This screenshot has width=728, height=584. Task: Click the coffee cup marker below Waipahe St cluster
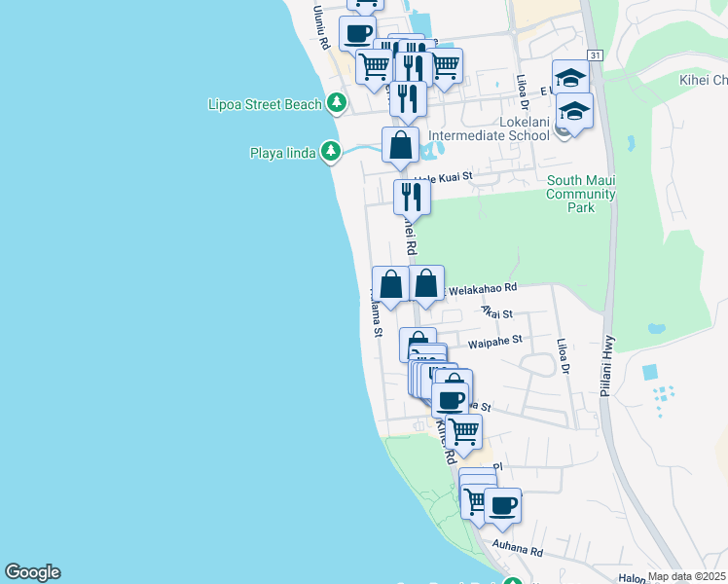pos(450,400)
